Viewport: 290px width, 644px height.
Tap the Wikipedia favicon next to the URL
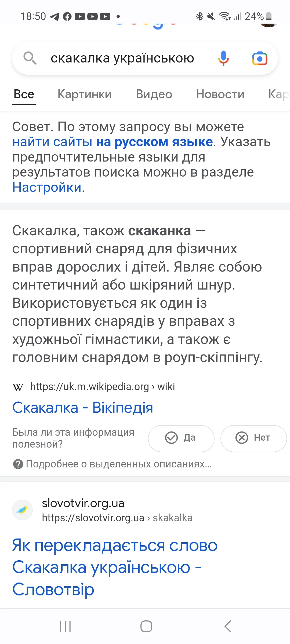[18, 387]
